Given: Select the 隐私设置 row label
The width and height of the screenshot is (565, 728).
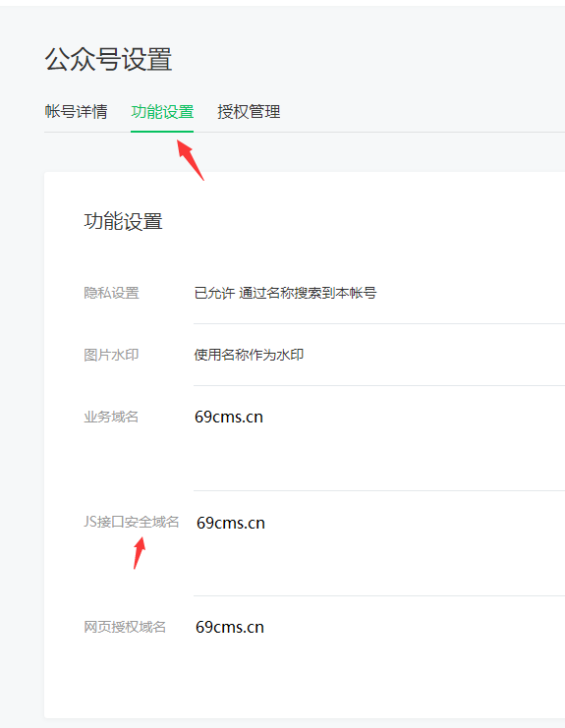Looking at the screenshot, I should pos(111,293).
